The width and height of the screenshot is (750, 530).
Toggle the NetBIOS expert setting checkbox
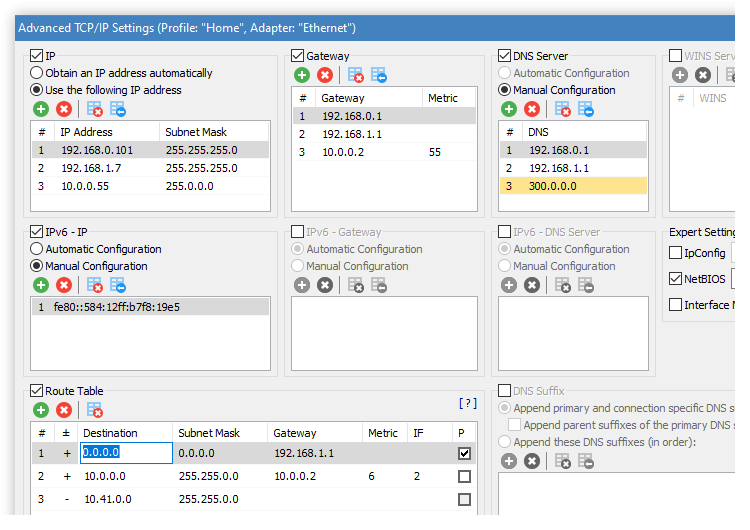point(675,279)
